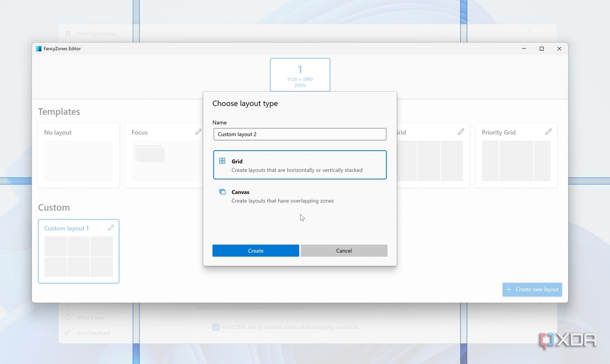Select monitor 1 display tile
Viewport: 610px width, 364px height.
click(x=300, y=75)
